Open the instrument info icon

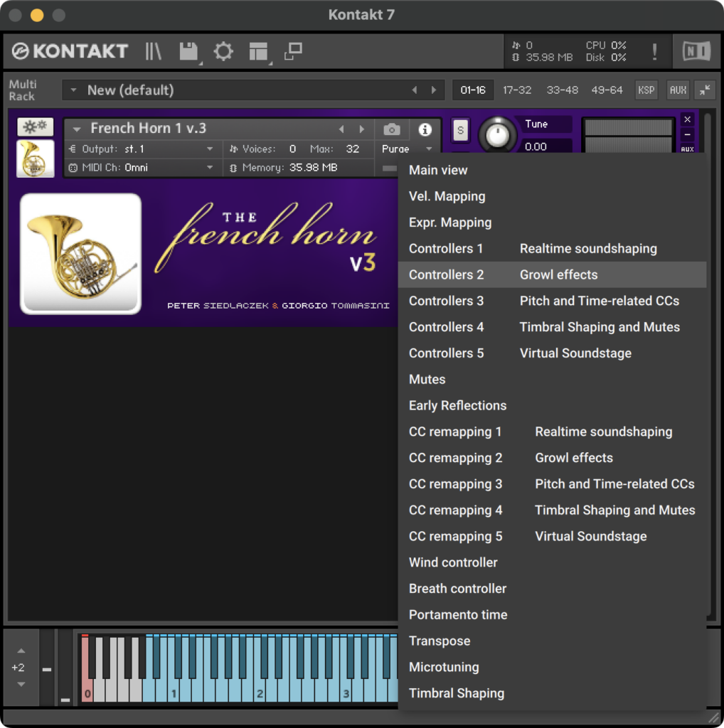425,129
